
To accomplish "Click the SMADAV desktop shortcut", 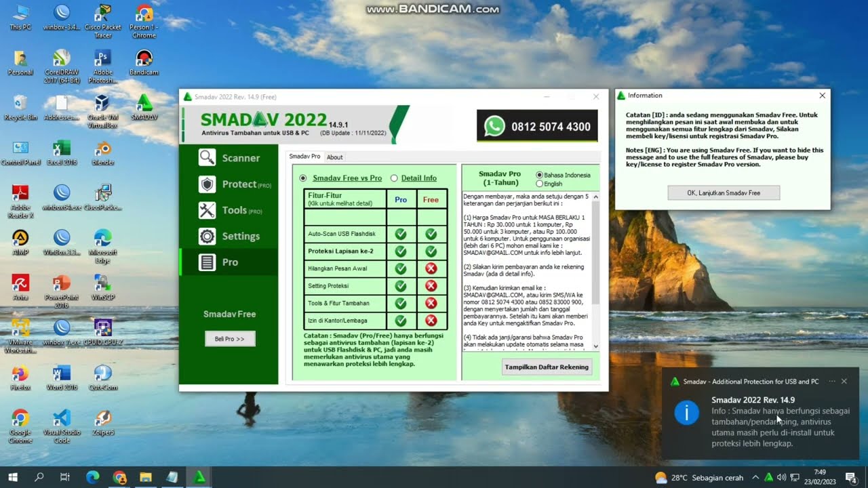I will 144,107.
